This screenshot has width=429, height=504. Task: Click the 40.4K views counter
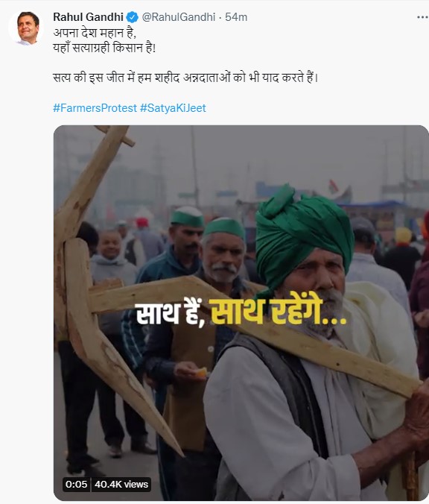tap(121, 484)
